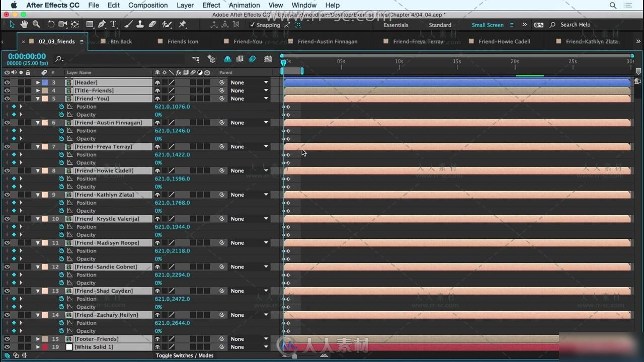This screenshot has height=362, width=644.
Task: Hide the White Solid 1 layer
Action: [7, 347]
